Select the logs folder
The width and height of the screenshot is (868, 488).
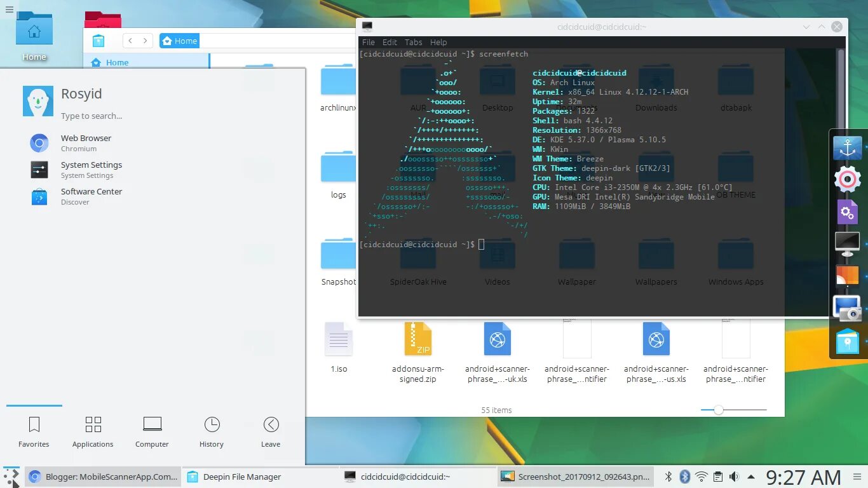339,175
